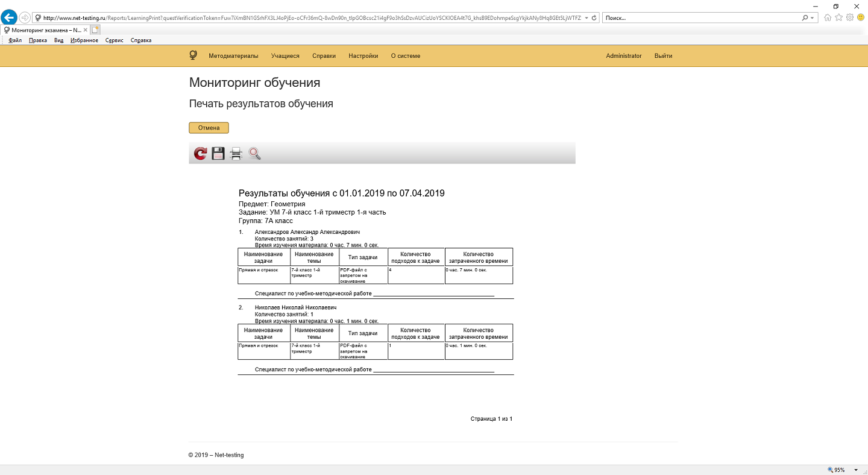The height and width of the screenshot is (475, 868).
Task: Open the new tab button
Action: coord(96,29)
